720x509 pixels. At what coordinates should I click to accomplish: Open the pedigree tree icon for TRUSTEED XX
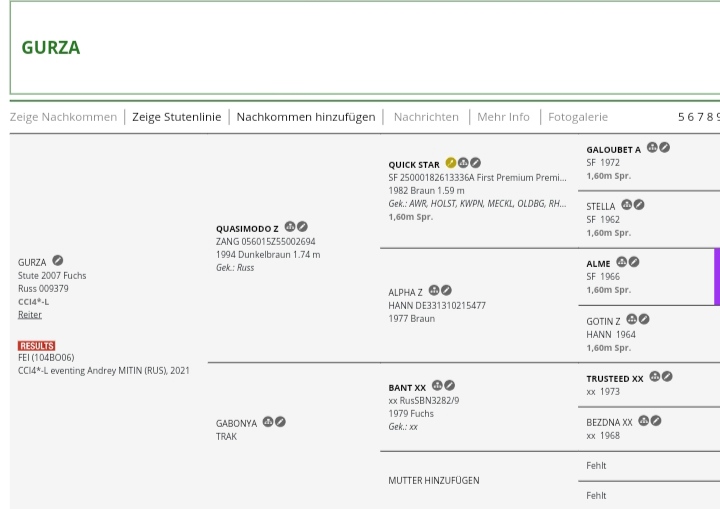[x=655, y=377]
